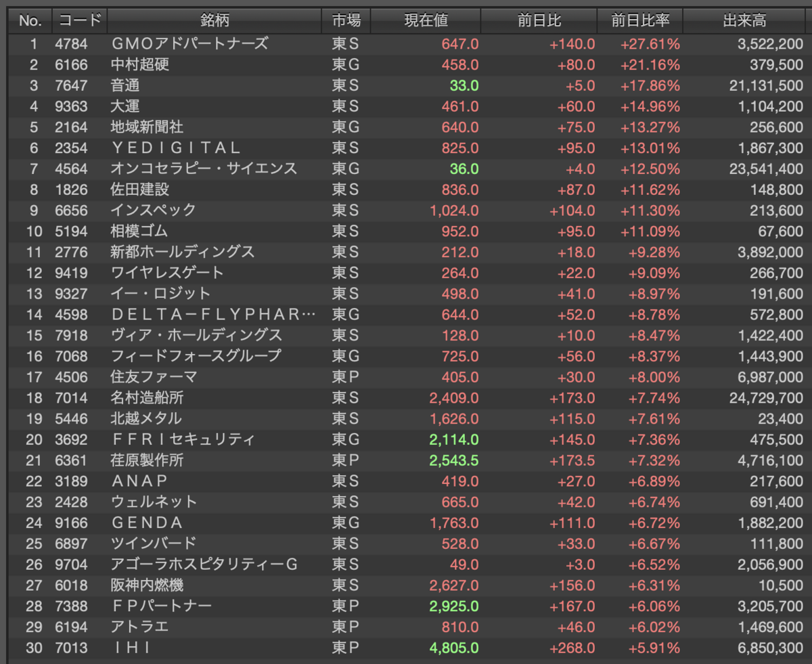Select stock name ＦＰパートナー

[161, 606]
